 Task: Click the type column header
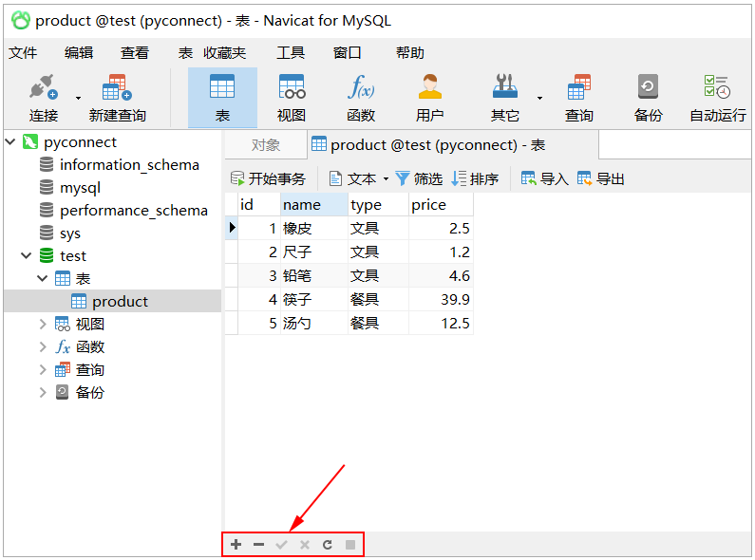click(x=379, y=204)
